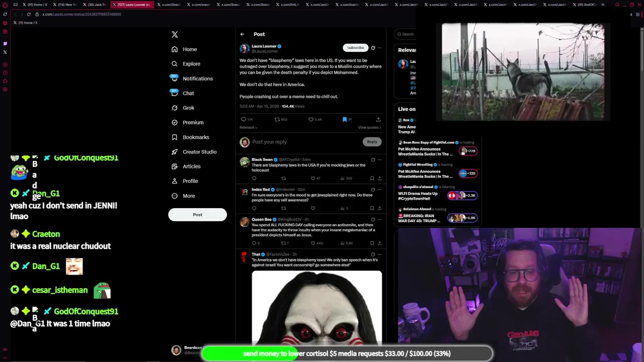View analytics on Black Swan's reply
The image size is (644, 362).
pyautogui.click(x=346, y=178)
